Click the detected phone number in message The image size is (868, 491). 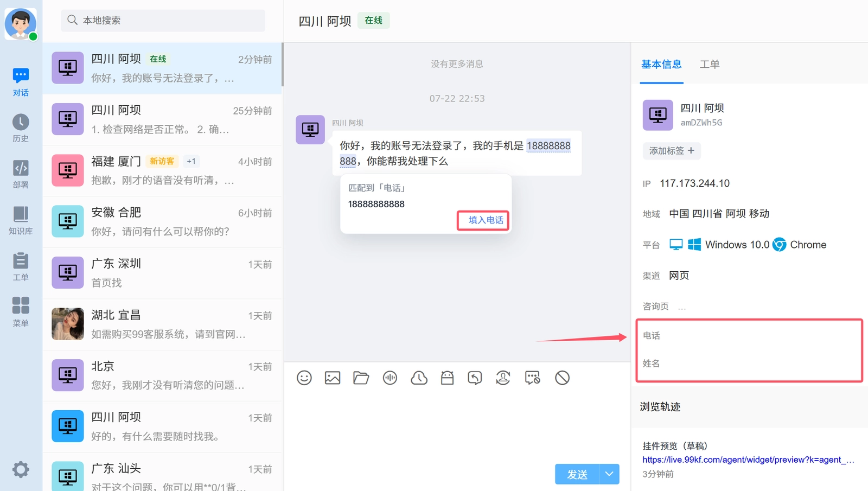click(548, 145)
